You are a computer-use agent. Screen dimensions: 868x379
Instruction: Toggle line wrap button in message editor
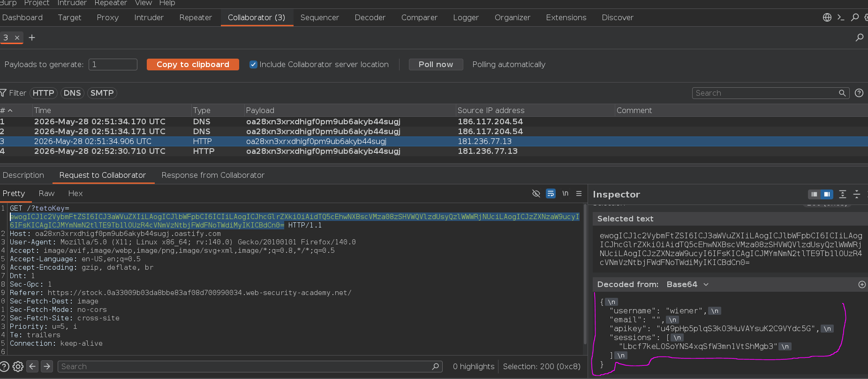(551, 193)
